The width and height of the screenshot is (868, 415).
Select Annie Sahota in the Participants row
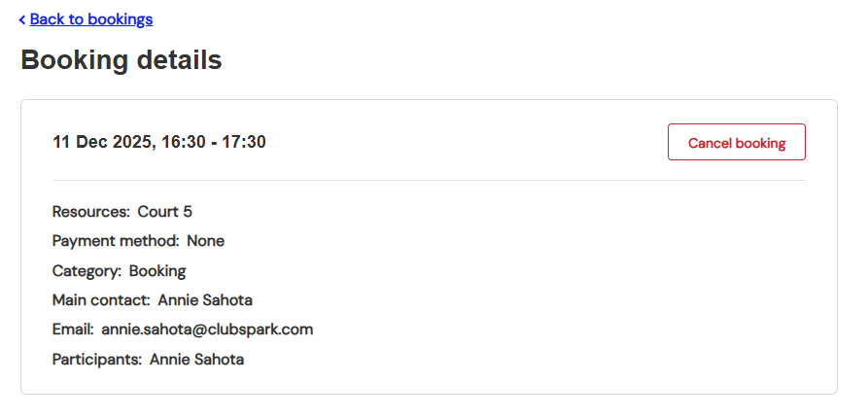[196, 360]
